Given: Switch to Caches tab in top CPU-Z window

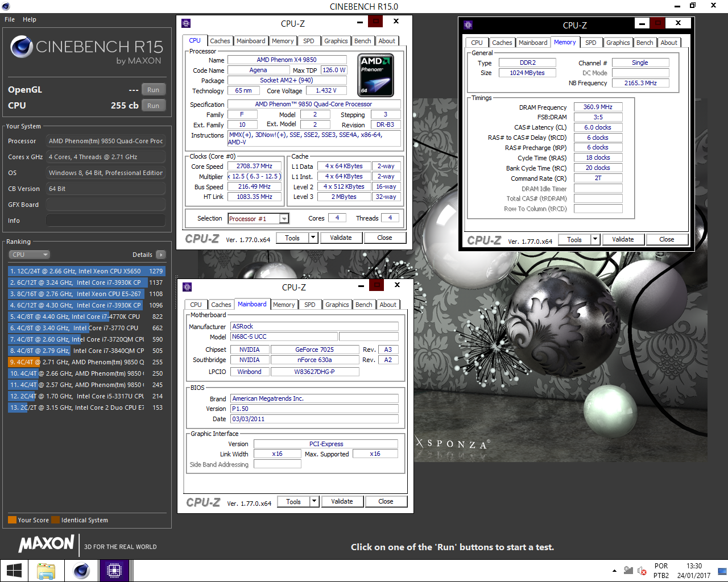Looking at the screenshot, I should pyautogui.click(x=220, y=41).
